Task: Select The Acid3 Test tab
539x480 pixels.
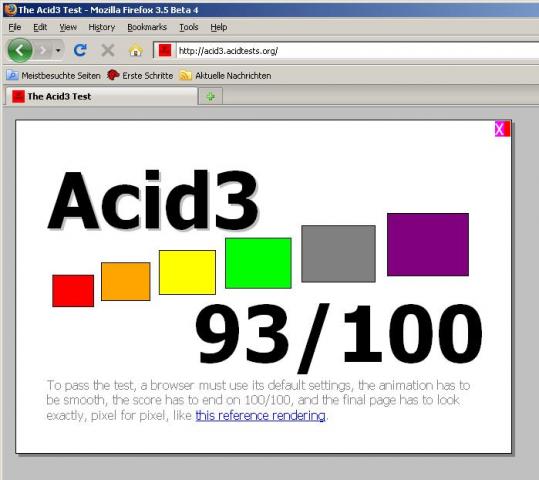Action: [x=101, y=96]
